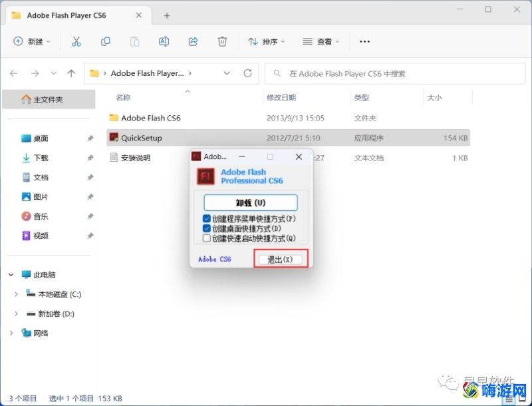The image size is (532, 406).
Task: Click the pin icon next to 视频
Action: (x=90, y=236)
